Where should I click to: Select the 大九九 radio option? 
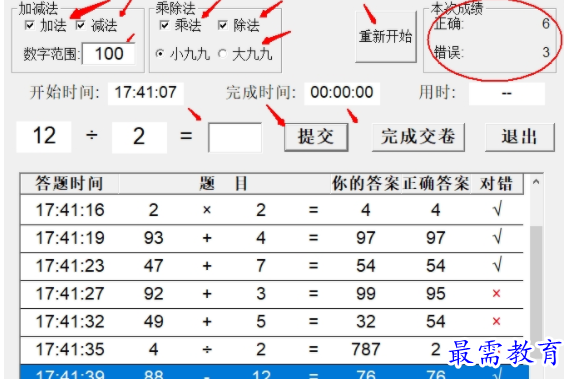coord(222,54)
